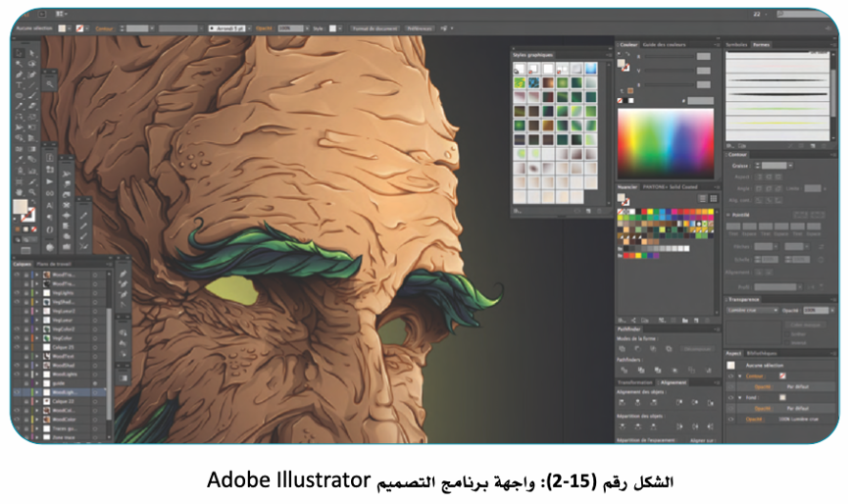Screen dimensions: 849x504
Task: Click the None icon below the toolbar fill swatch
Action: pyautogui.click(x=34, y=229)
